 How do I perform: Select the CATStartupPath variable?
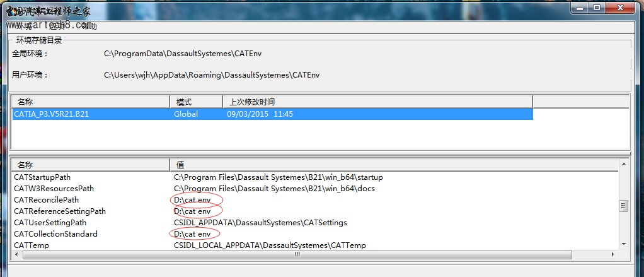(51, 177)
